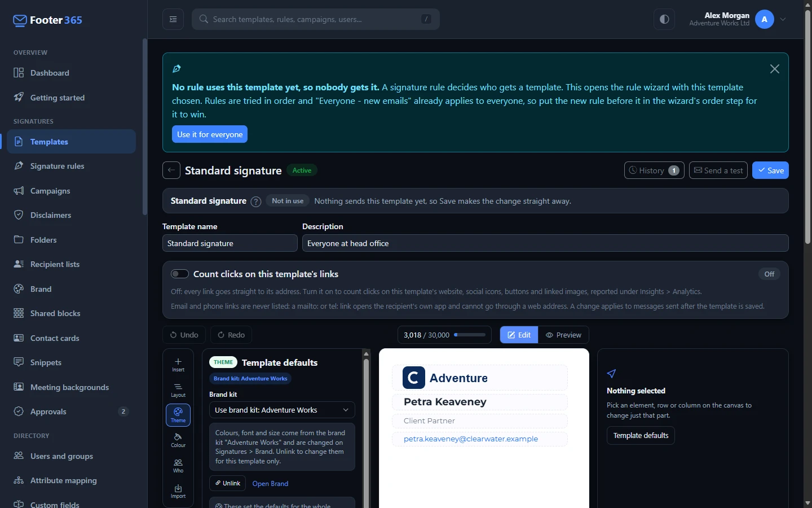Expand the account menu chevron
This screenshot has width=812, height=508.
point(783,19)
